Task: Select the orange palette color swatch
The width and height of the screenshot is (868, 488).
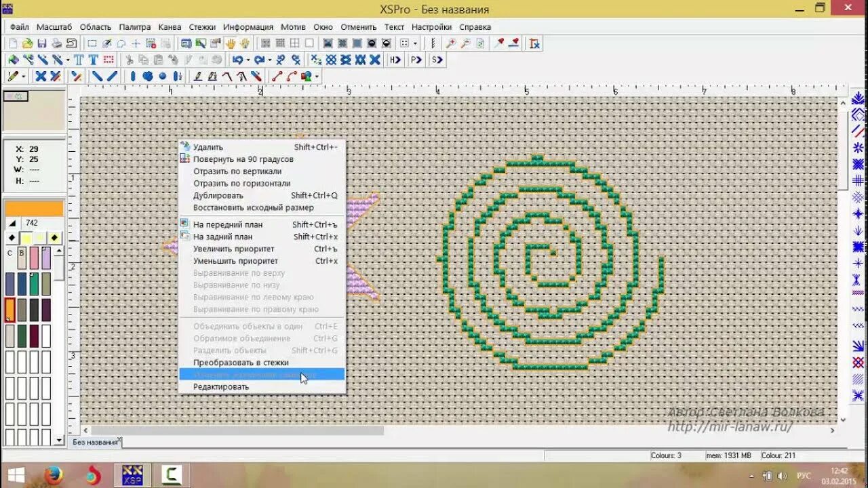Action: (9, 310)
